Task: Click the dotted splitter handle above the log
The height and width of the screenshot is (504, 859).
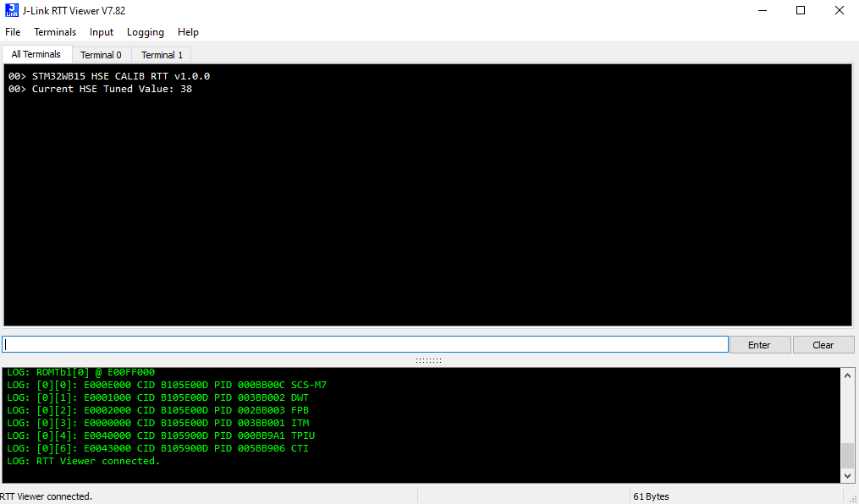Action: coord(428,360)
